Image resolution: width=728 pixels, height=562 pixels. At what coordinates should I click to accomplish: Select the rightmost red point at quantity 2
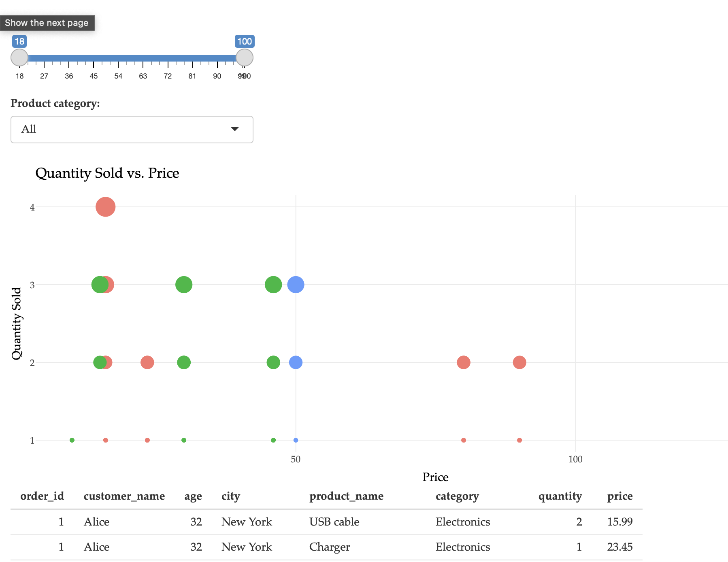click(x=519, y=362)
